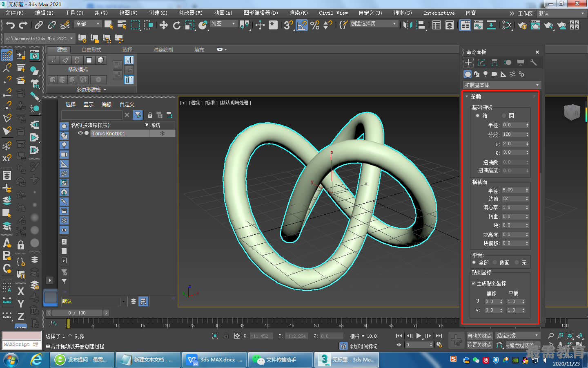Open the 文件(F) menu

[15, 13]
